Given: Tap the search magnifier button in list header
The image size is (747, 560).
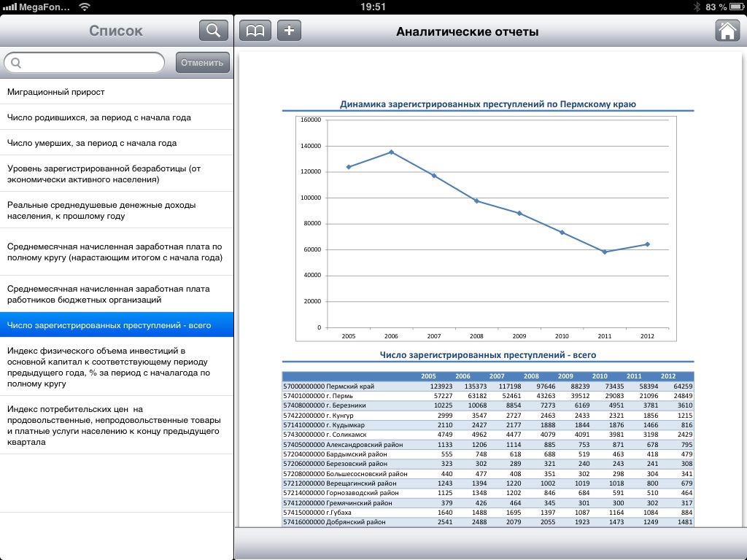Looking at the screenshot, I should pos(213,31).
